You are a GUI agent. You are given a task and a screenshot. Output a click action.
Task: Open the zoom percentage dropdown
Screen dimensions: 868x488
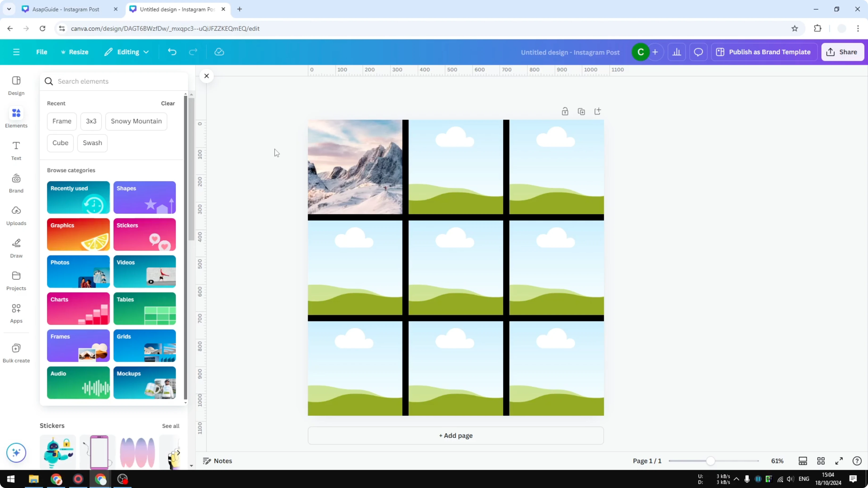(x=778, y=461)
